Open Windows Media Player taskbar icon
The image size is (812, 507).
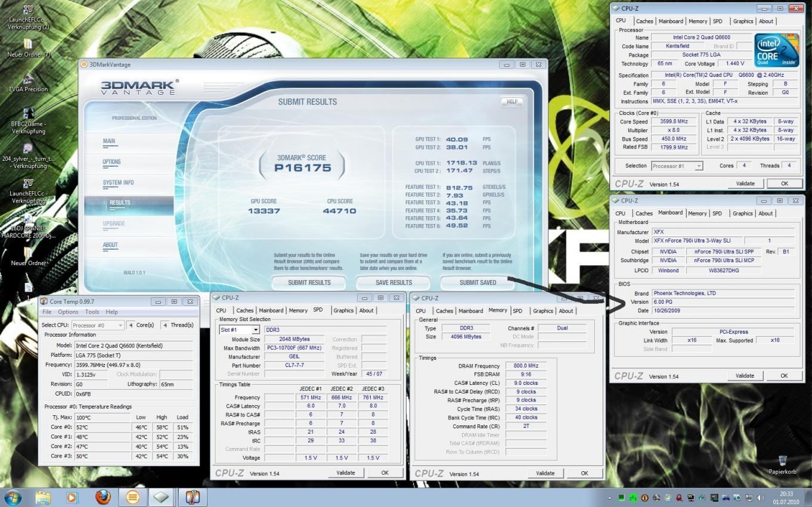(72, 497)
